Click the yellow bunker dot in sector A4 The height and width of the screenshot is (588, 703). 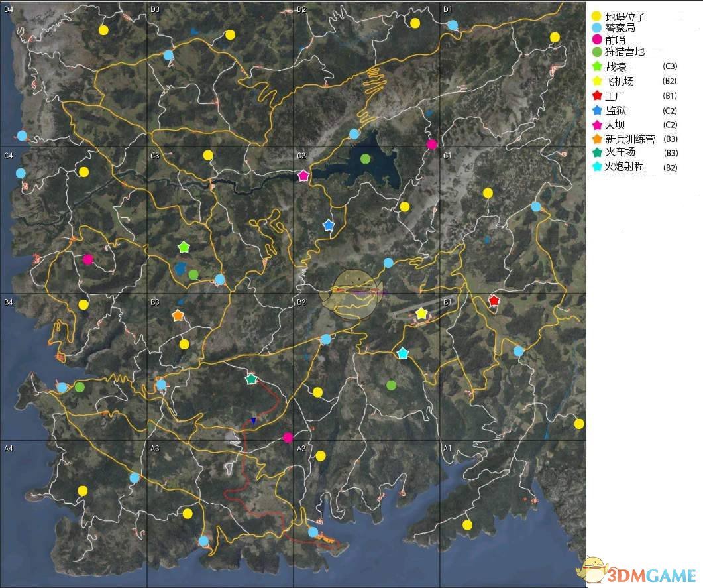(x=83, y=491)
